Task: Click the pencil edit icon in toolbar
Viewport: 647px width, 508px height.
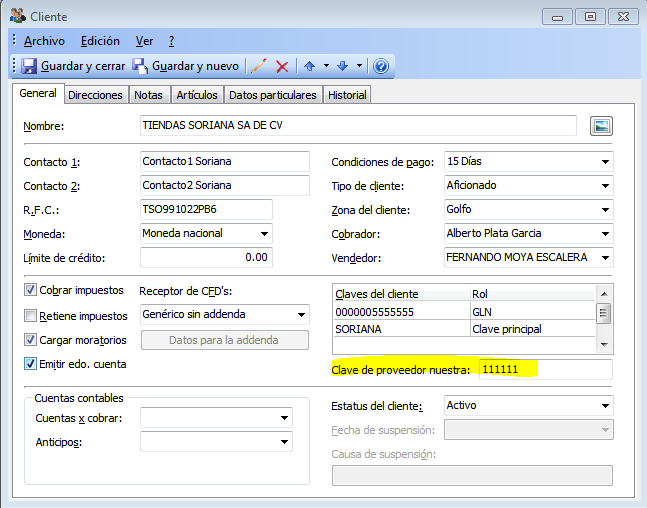Action: click(x=259, y=66)
